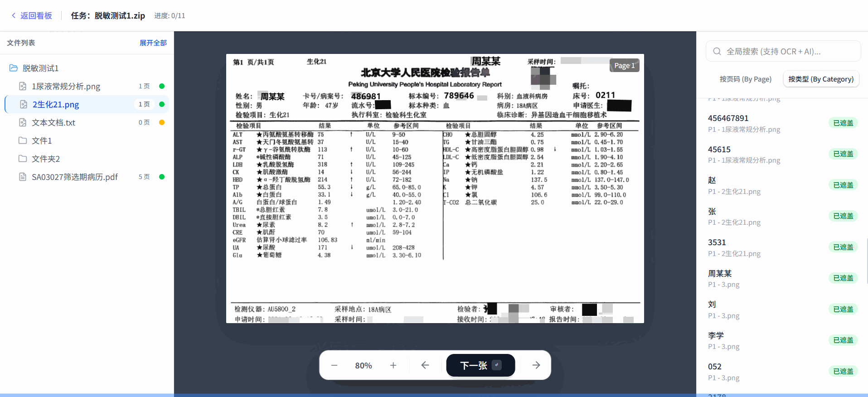The width and height of the screenshot is (868, 397).
Task: Expand the 文件夹2 folder
Action: pyautogui.click(x=46, y=159)
